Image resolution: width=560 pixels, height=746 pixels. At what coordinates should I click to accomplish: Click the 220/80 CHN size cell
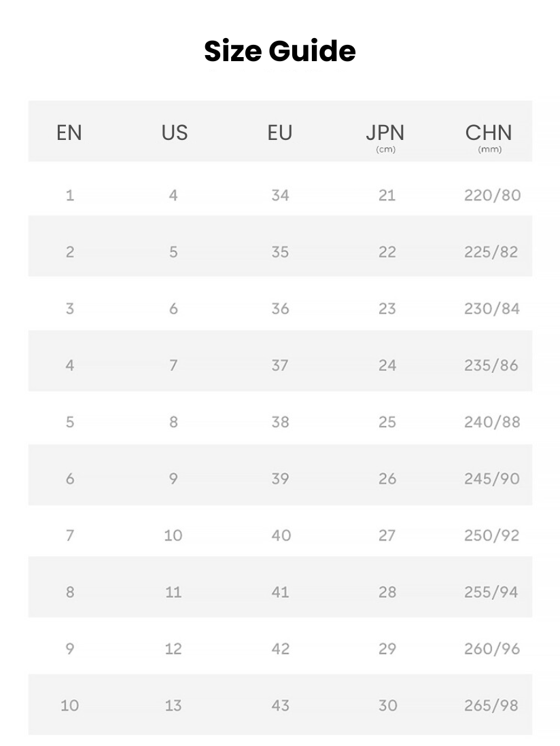(492, 196)
